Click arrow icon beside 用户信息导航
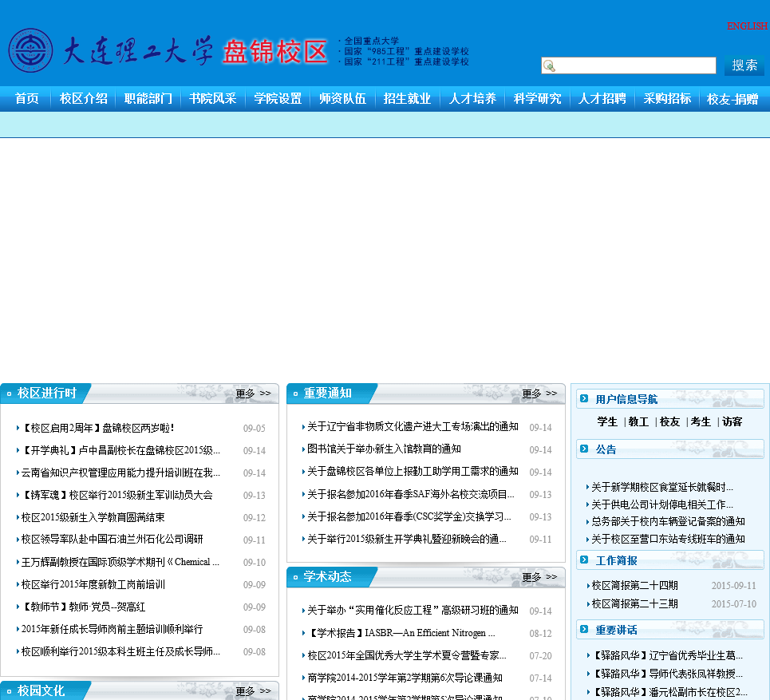 584,398
